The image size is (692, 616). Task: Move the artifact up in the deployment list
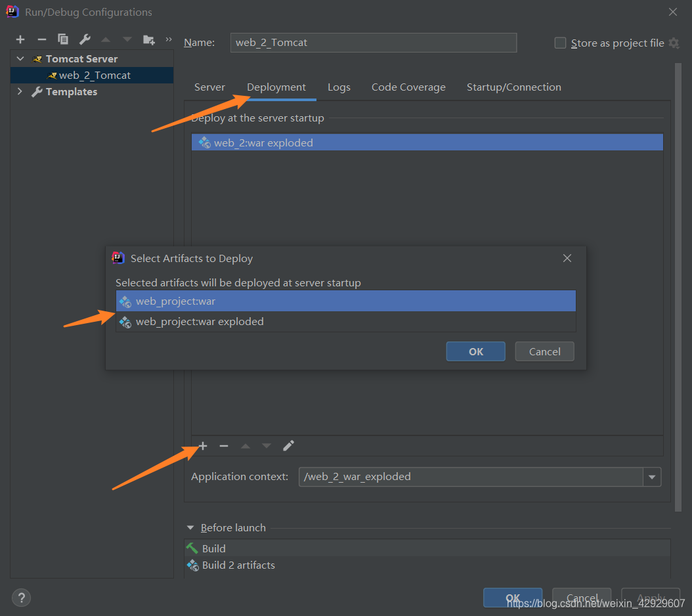click(246, 446)
